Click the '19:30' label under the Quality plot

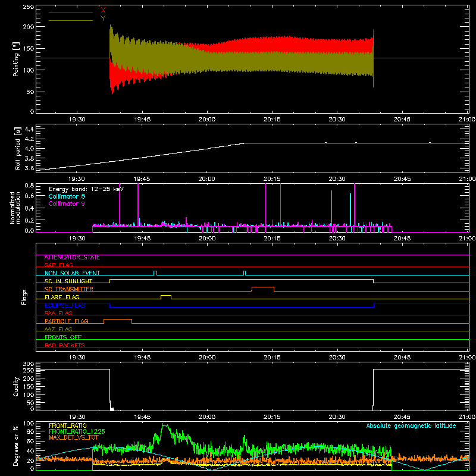coord(77,417)
